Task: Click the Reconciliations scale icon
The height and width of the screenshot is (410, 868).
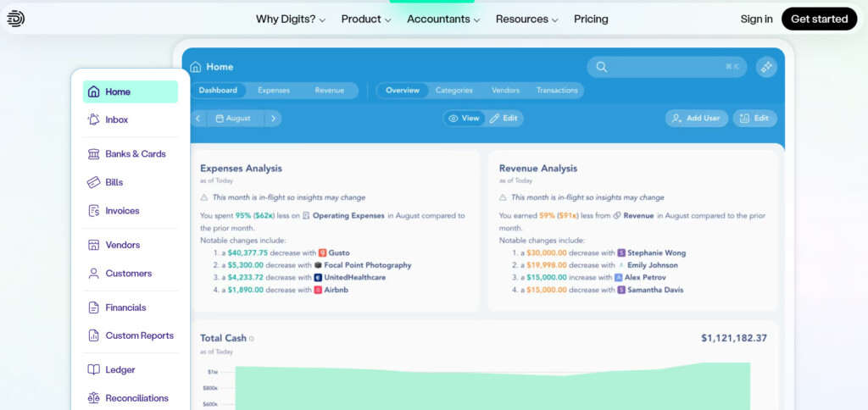Action: point(94,398)
